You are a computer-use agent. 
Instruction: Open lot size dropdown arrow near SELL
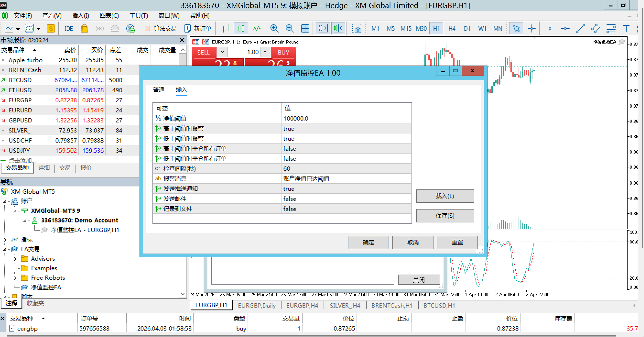click(x=222, y=52)
